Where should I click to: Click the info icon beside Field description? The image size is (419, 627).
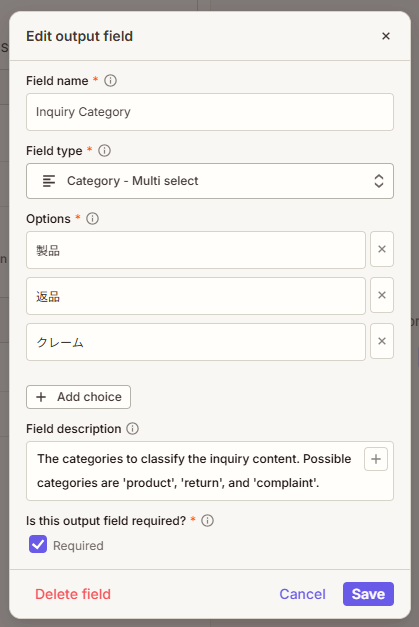(x=132, y=429)
